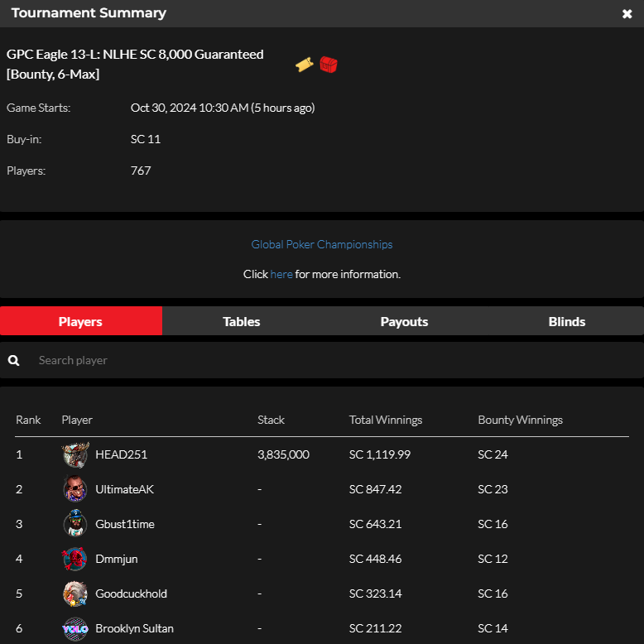644x644 pixels.
Task: Focus the Search player field
Action: click(322, 360)
